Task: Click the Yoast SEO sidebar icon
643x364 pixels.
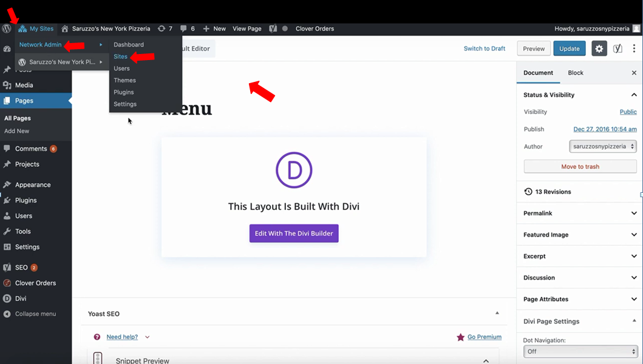Action: pyautogui.click(x=7, y=268)
